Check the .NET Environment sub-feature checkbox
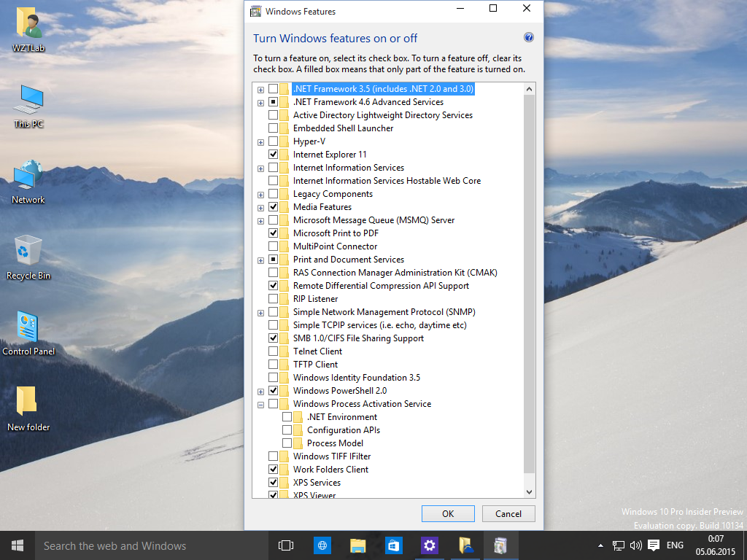747x560 pixels. [287, 416]
